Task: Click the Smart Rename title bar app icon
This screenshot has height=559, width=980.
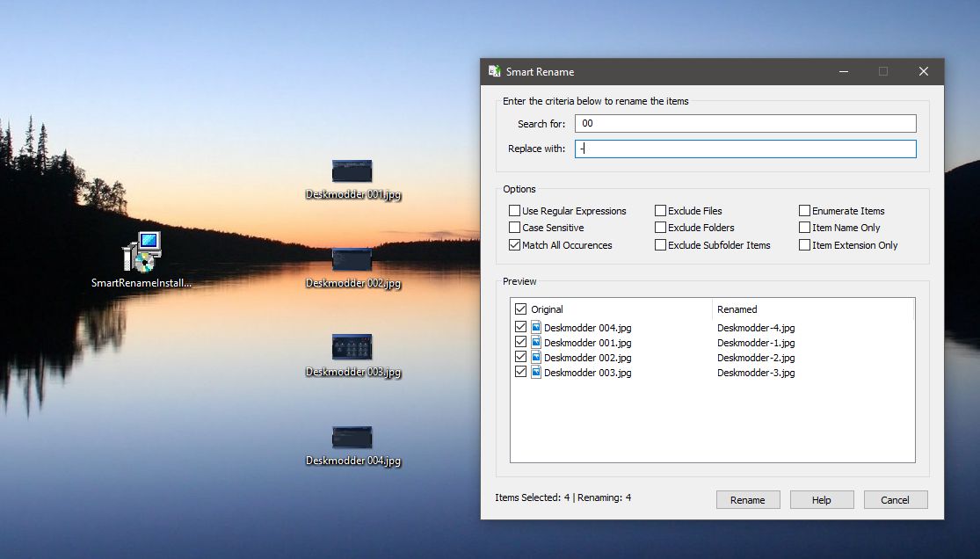Action: (494, 71)
